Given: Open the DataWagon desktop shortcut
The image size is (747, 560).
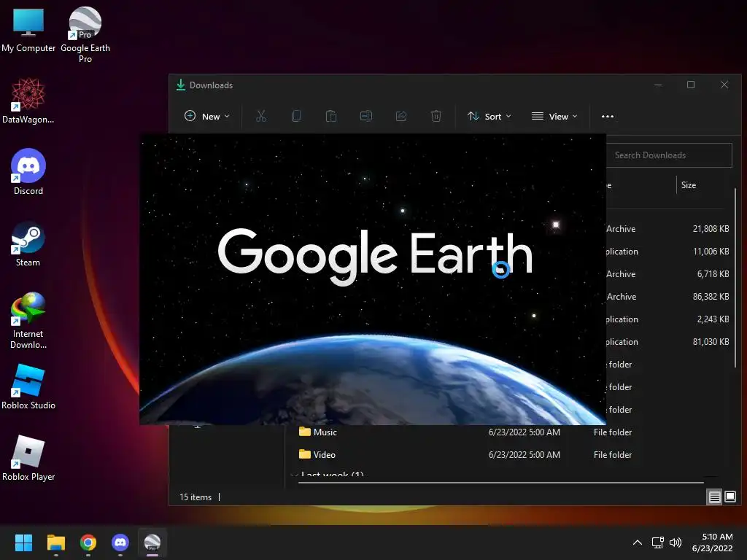Looking at the screenshot, I should [28, 101].
